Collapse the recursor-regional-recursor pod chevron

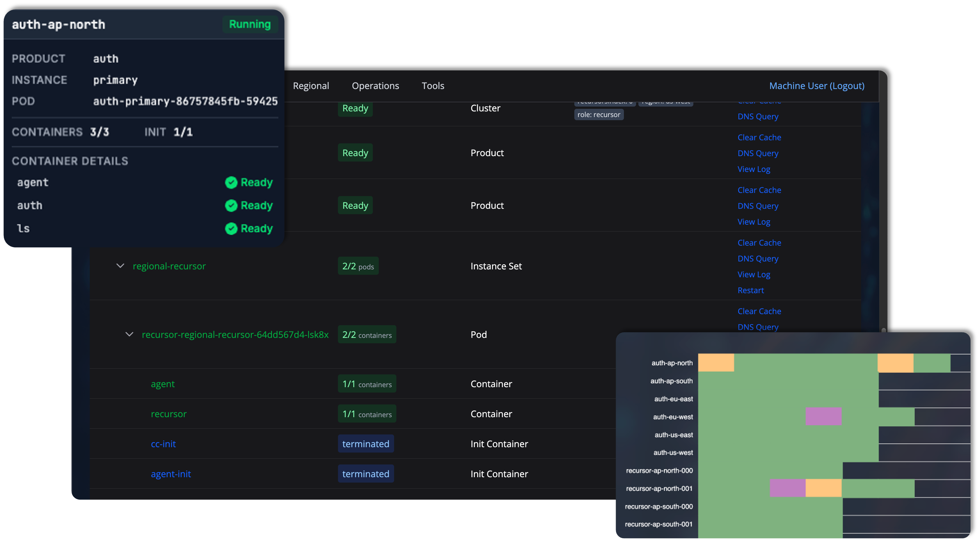click(129, 334)
